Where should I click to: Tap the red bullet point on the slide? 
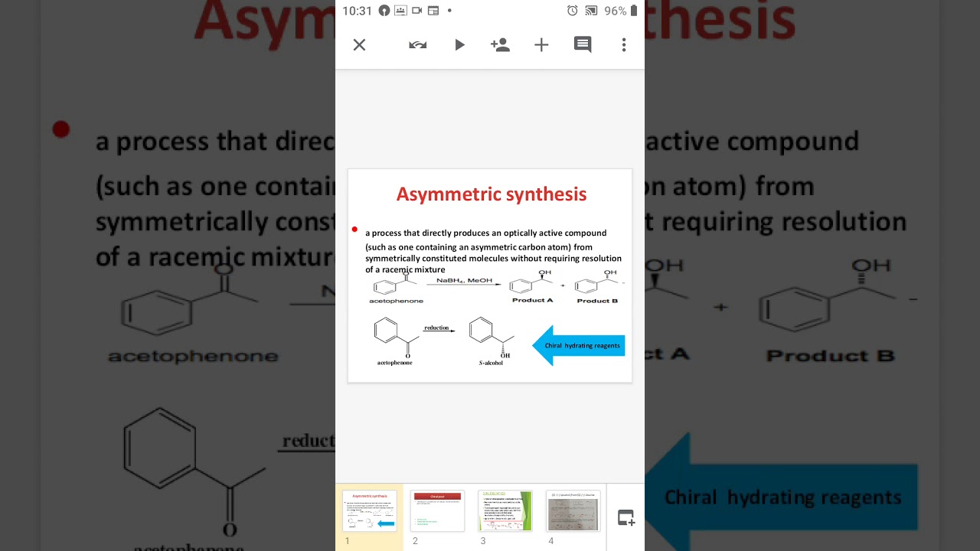point(354,230)
